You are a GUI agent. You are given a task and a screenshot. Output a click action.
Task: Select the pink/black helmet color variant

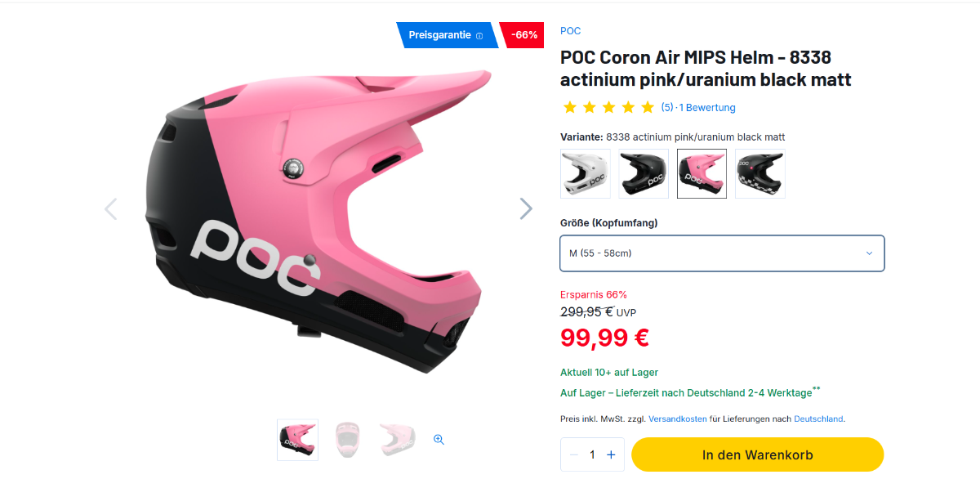click(x=702, y=173)
